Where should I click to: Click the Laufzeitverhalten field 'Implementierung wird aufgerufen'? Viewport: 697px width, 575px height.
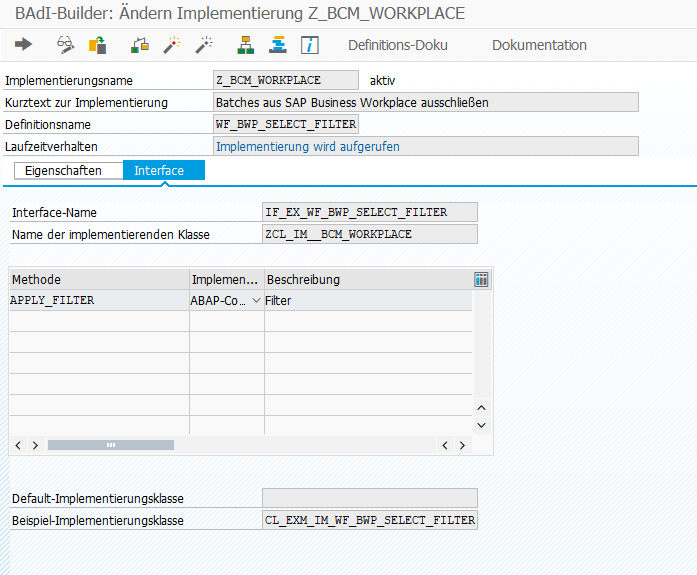tap(426, 146)
